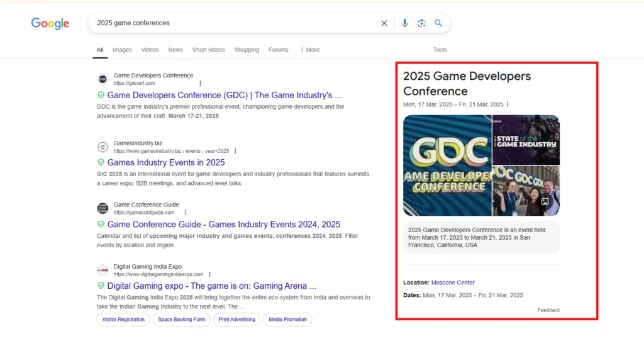Click the Digital Gaming India Expo site name

point(147,267)
